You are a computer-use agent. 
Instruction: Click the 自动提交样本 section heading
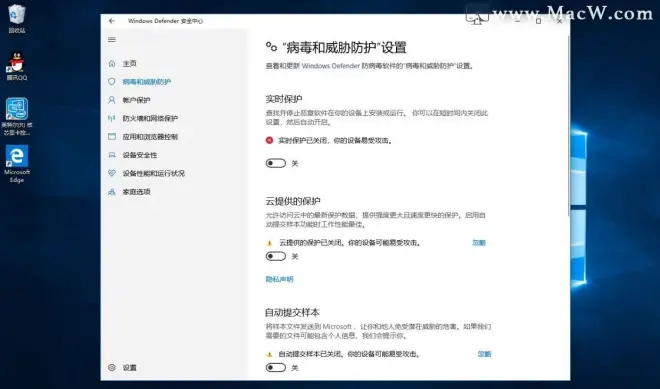tap(293, 312)
